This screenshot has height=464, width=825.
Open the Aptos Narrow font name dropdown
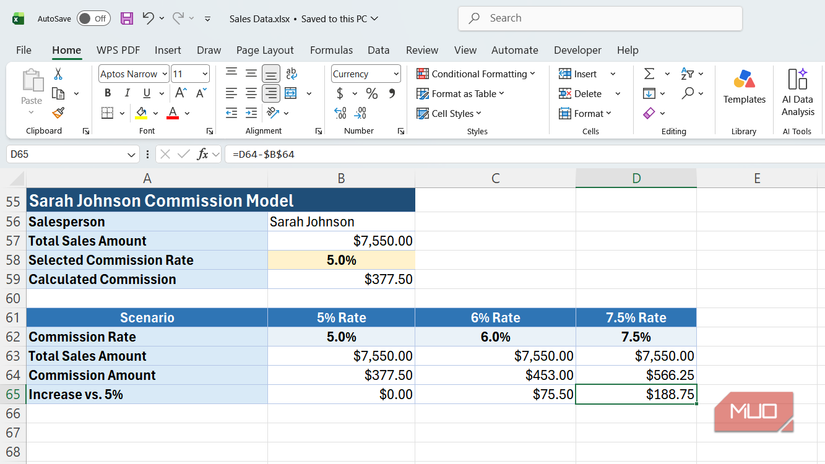[164, 74]
